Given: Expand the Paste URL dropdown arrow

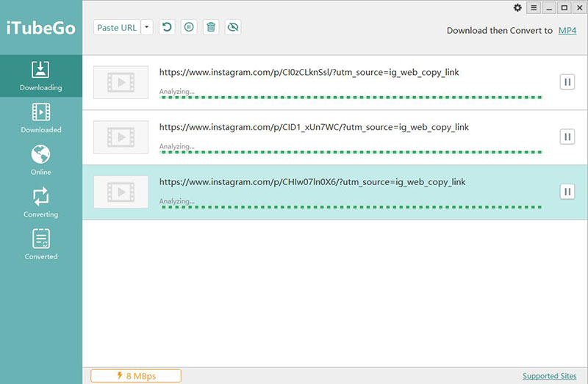Looking at the screenshot, I should (147, 27).
